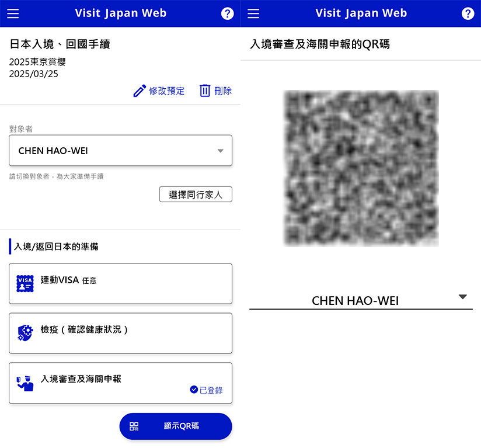Click QR icon inside 顯示QR碼 button
The image size is (481, 448).
point(134,426)
